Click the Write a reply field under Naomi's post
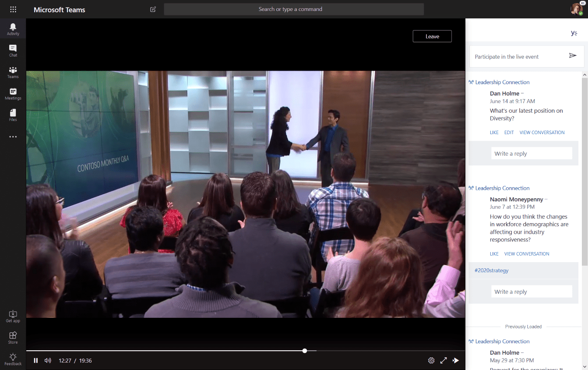The image size is (588, 370). [x=532, y=291]
